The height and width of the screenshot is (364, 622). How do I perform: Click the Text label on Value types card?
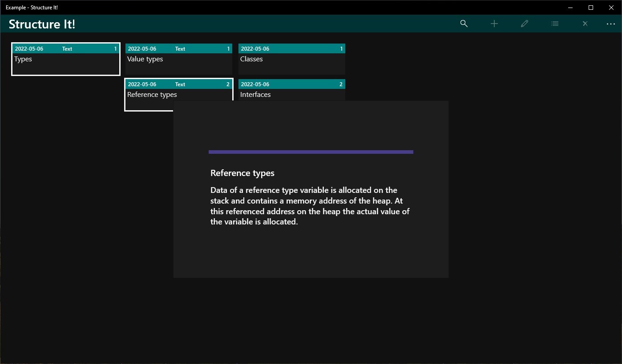tap(180, 49)
